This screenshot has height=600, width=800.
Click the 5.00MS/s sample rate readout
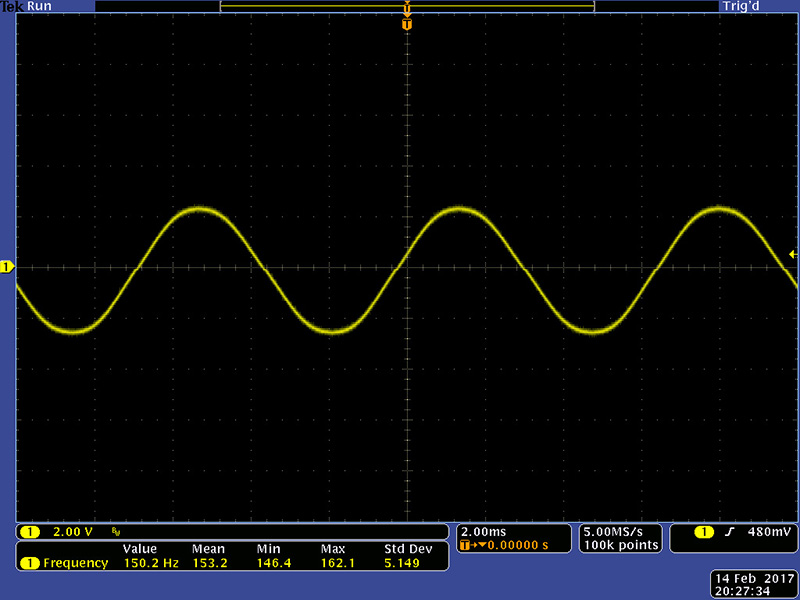(620, 531)
